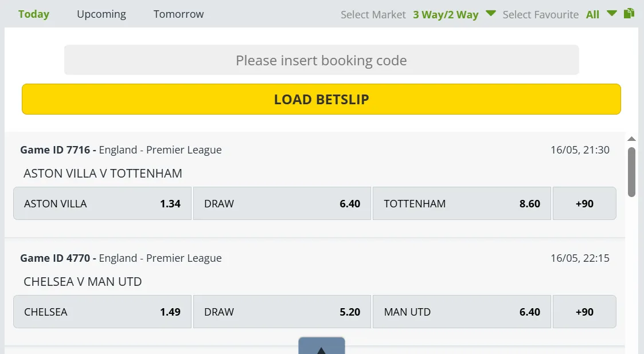This screenshot has height=354, width=644.
Task: Switch to the Upcoming tab
Action: 102,14
